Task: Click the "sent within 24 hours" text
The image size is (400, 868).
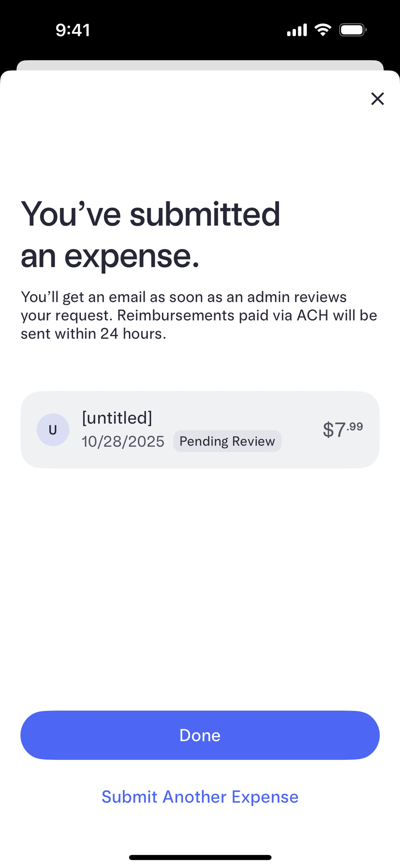Action: click(93, 334)
